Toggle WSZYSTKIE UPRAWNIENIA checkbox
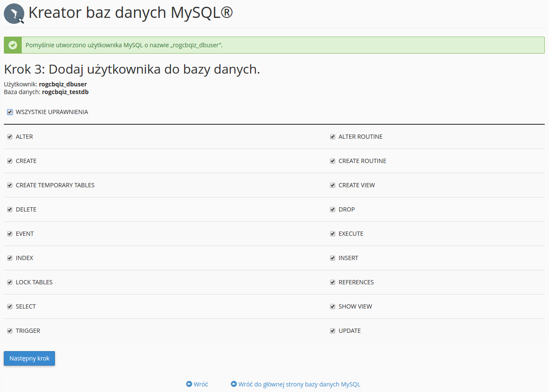The width and height of the screenshot is (549, 392). click(x=10, y=112)
